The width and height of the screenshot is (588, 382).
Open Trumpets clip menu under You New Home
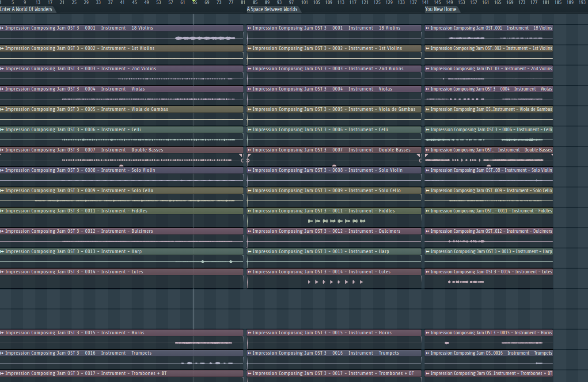point(428,353)
